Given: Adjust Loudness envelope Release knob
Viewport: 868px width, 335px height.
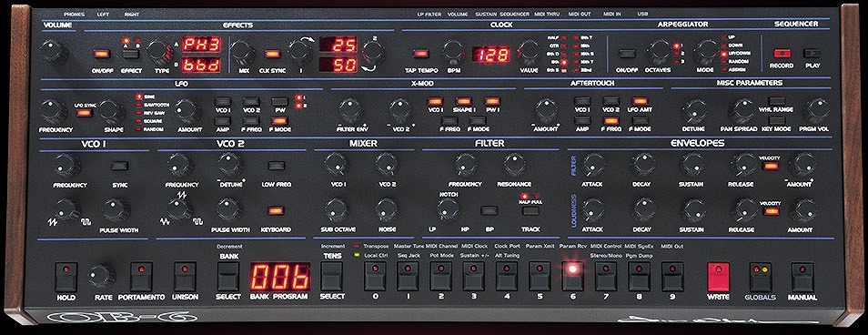Looking at the screenshot, I should (x=743, y=211).
